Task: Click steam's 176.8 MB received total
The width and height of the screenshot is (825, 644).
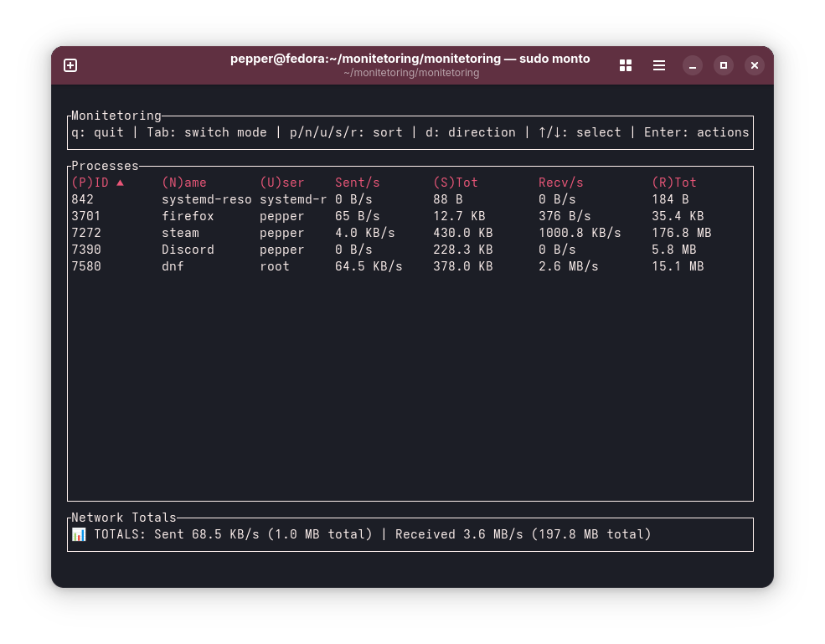Action: [x=682, y=233]
